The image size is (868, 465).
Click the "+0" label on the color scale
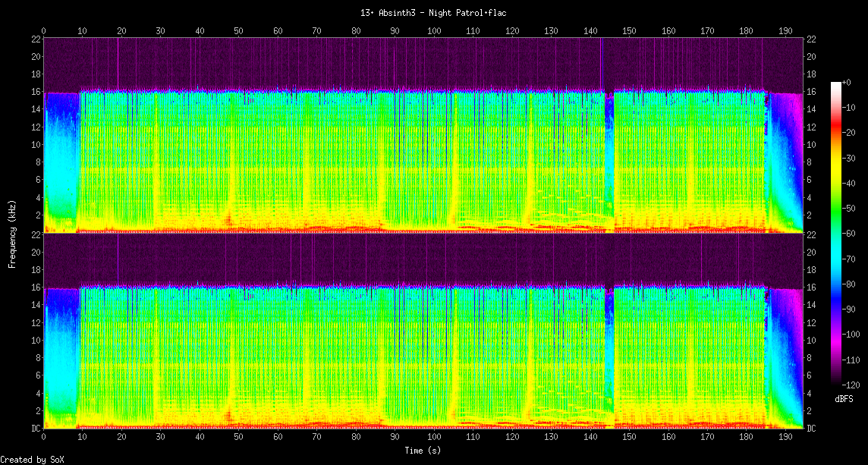[847, 82]
